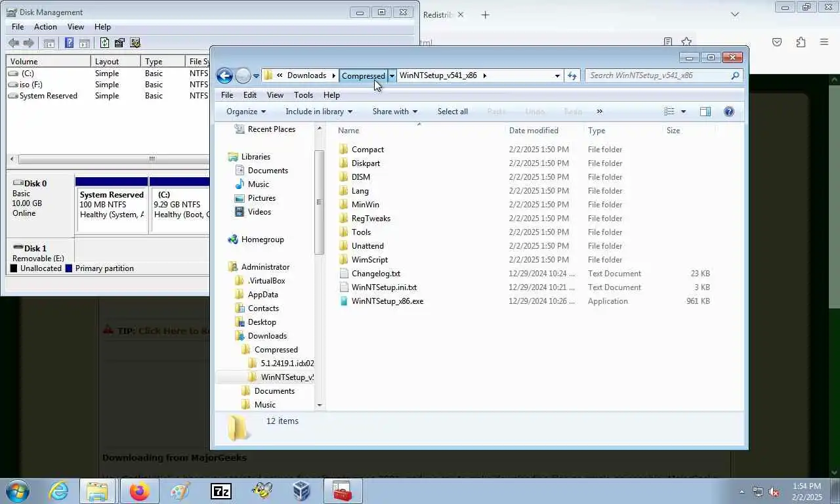
Task: Click the Downloads breadcrumb in address bar
Action: pyautogui.click(x=306, y=75)
